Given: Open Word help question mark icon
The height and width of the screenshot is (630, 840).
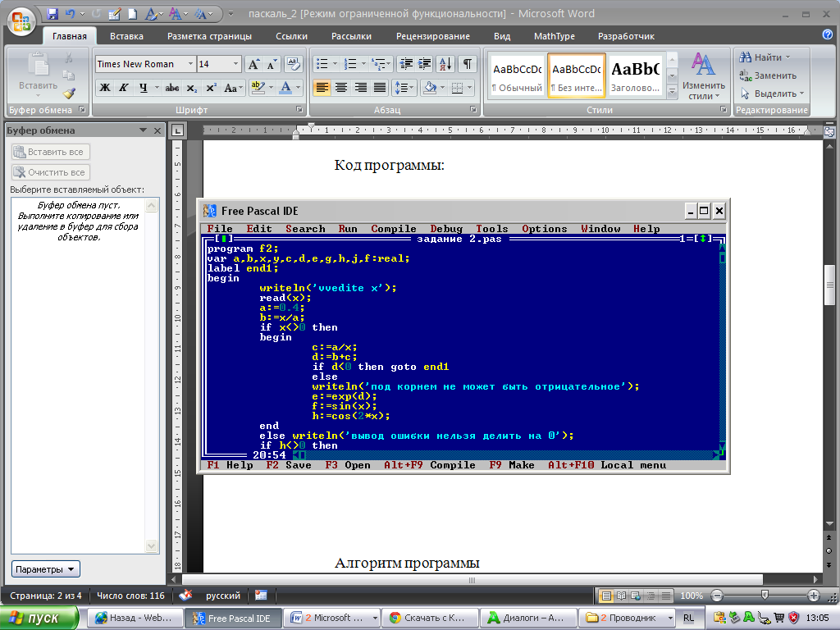Looking at the screenshot, I should (x=828, y=34).
